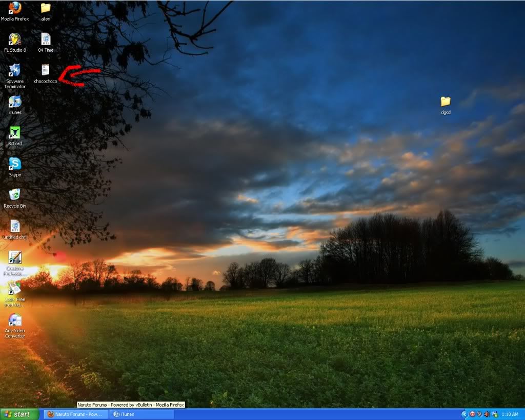The height and width of the screenshot is (420, 525).
Task: Select the Skype desktop shortcut
Action: coord(15,164)
